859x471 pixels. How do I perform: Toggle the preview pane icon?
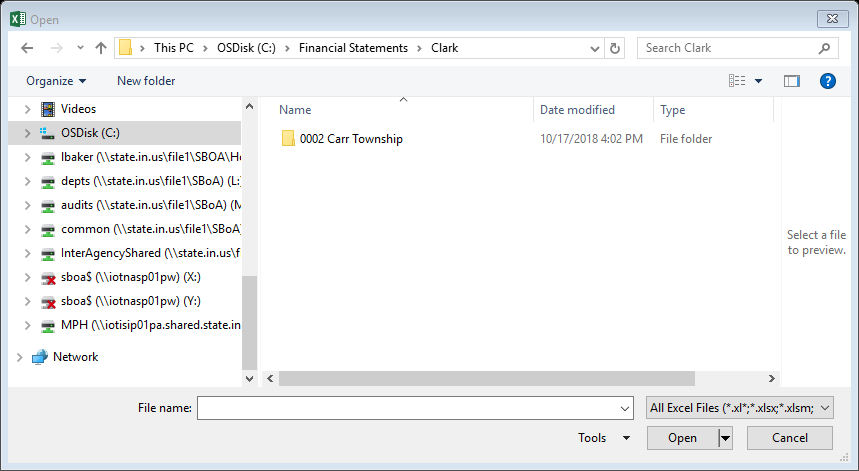pyautogui.click(x=792, y=81)
